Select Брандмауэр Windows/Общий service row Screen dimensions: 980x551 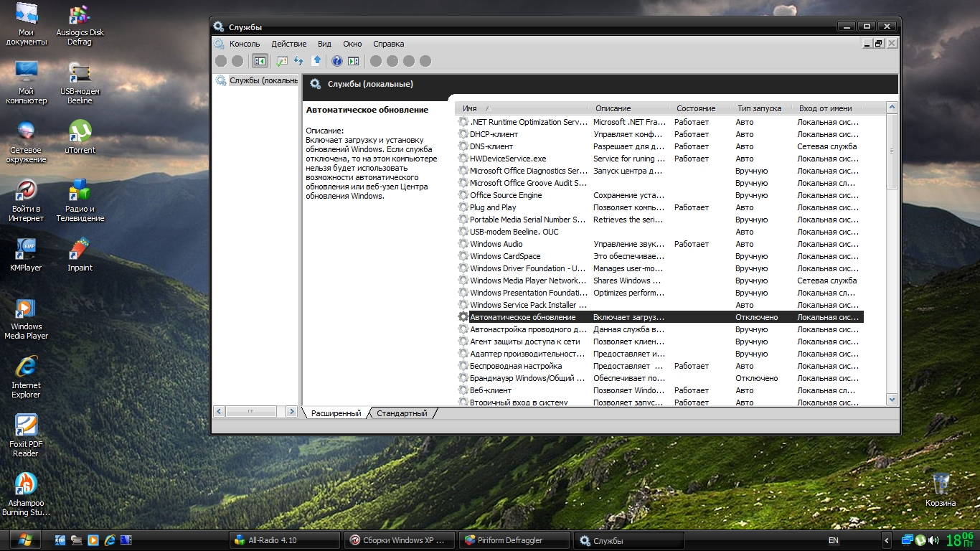[660, 378]
